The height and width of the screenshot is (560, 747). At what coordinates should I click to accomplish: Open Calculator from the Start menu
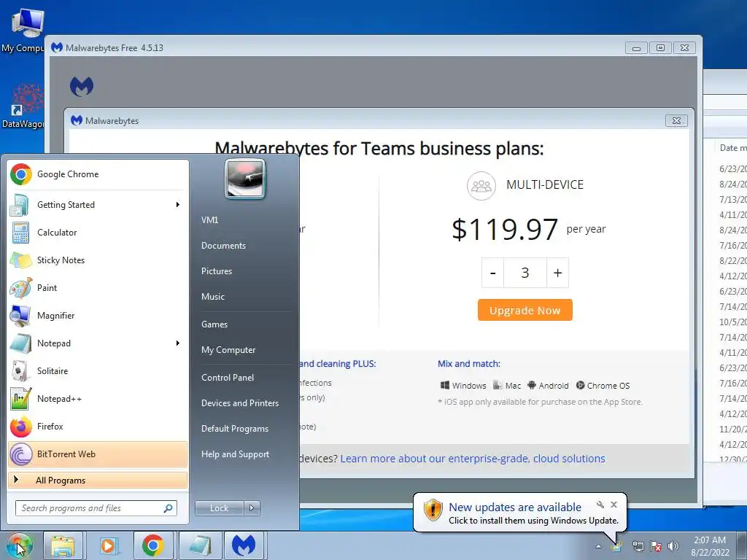[x=98, y=233]
